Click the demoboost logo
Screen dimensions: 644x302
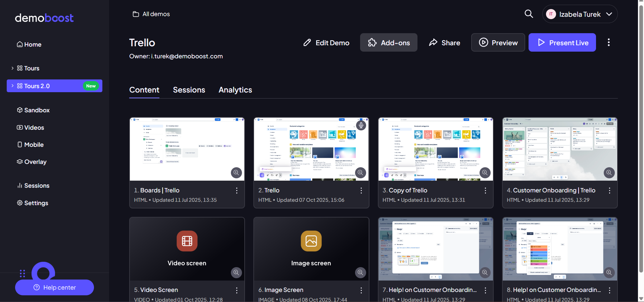pos(44,18)
